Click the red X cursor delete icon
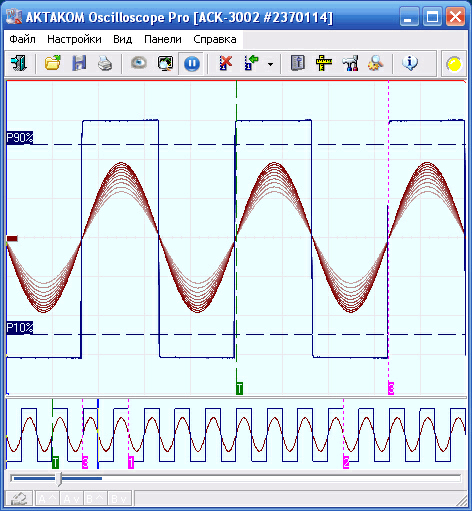This screenshot has width=472, height=511. pos(225,63)
